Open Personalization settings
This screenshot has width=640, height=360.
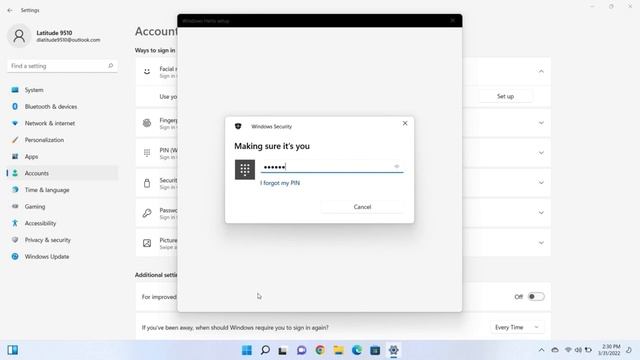62,140
